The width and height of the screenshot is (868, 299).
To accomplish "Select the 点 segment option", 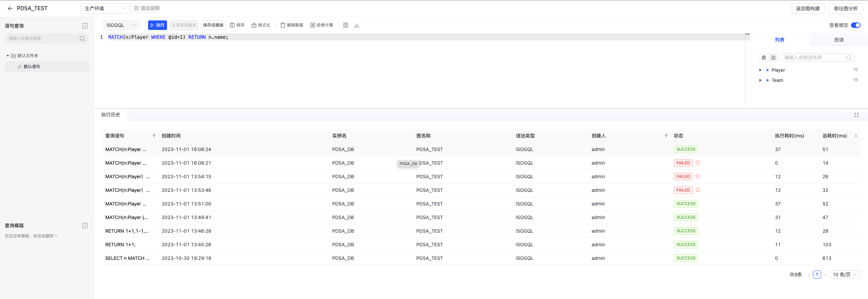I will point(764,57).
